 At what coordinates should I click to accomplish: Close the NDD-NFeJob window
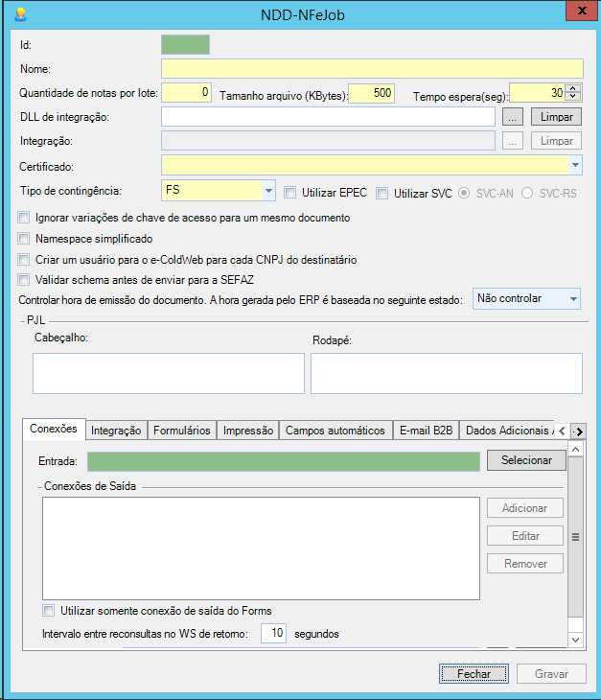[582, 11]
